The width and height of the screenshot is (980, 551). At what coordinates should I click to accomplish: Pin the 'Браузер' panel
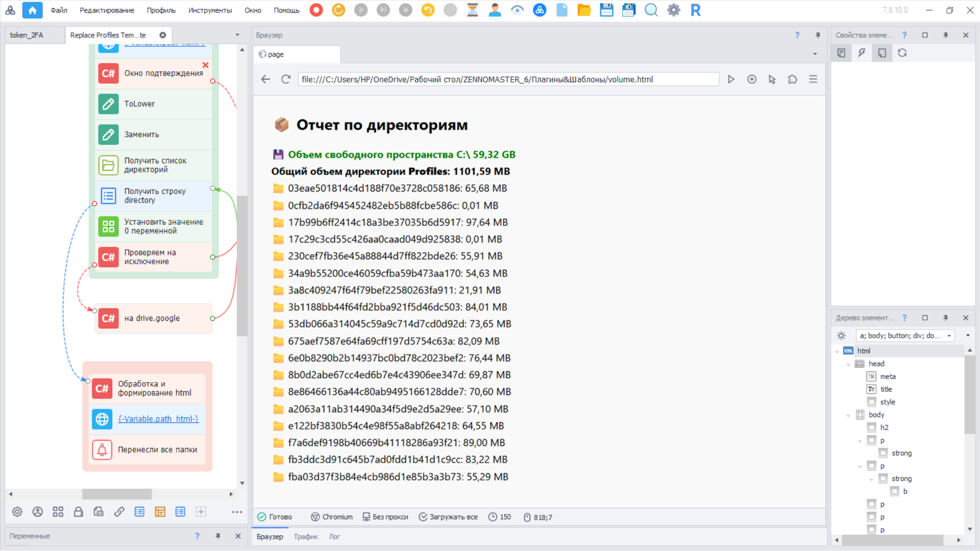tap(818, 35)
